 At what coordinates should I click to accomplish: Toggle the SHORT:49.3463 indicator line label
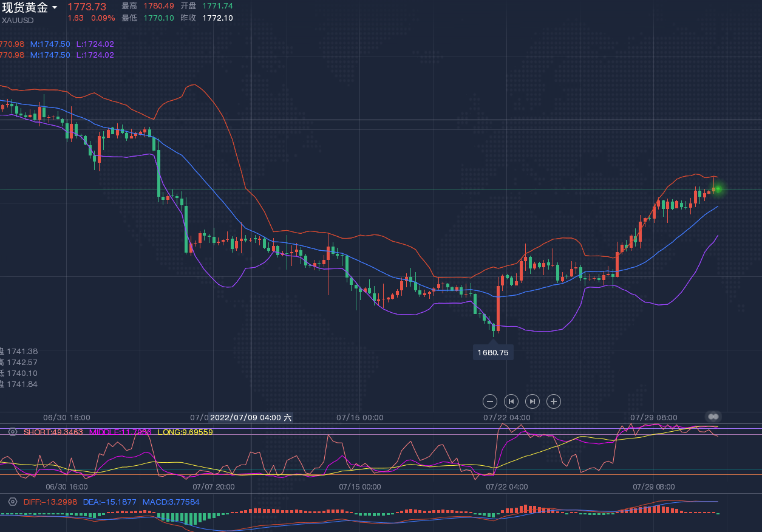(53, 432)
